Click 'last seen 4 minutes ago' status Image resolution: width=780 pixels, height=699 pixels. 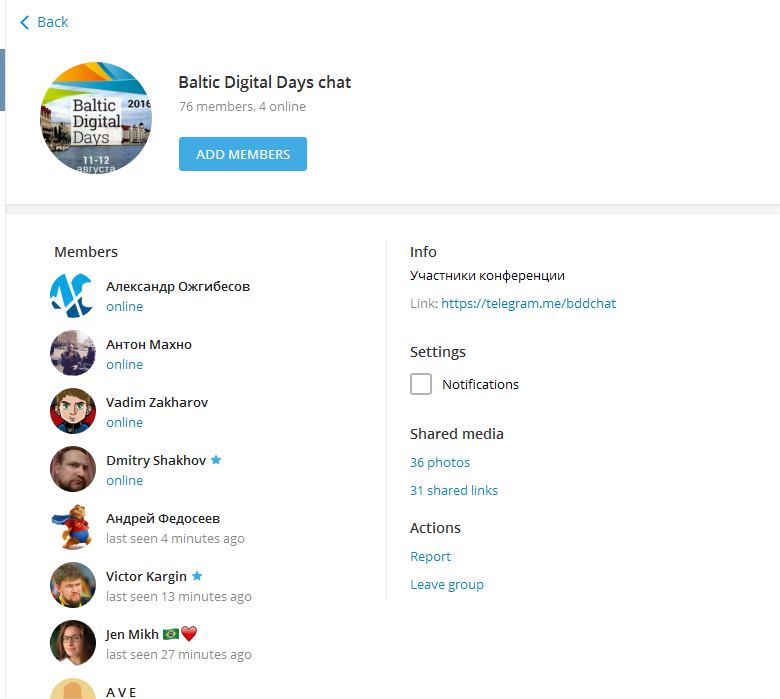175,538
